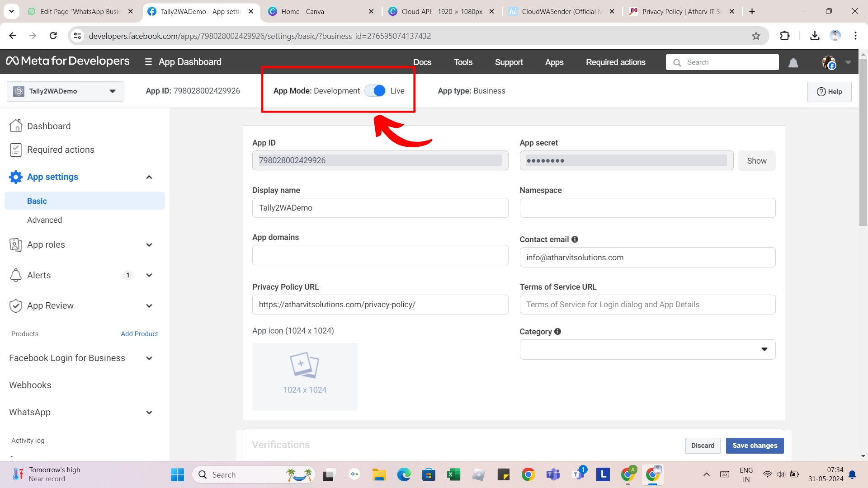The width and height of the screenshot is (868, 488).
Task: Open Windows Start menu
Action: [x=177, y=474]
